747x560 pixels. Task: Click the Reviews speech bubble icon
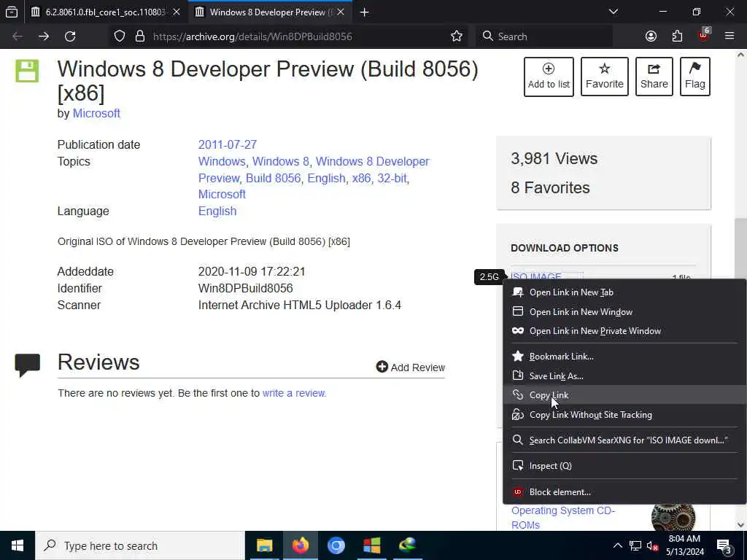point(27,365)
